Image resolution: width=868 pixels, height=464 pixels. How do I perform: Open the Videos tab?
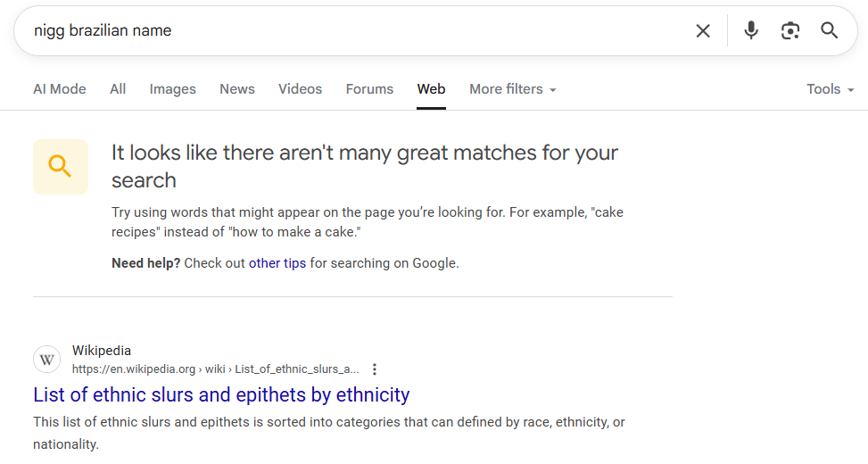click(300, 89)
